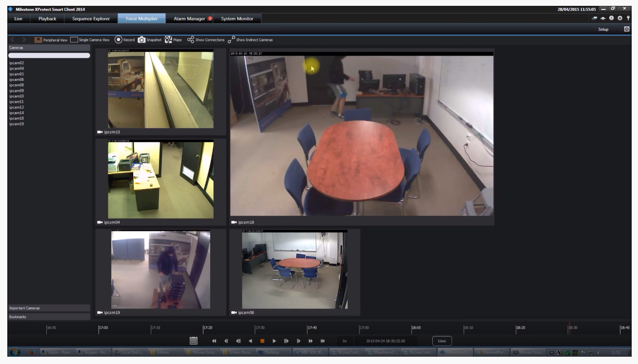Expand the Important Cameras section
Image resolution: width=638 pixels, height=364 pixels.
49,308
